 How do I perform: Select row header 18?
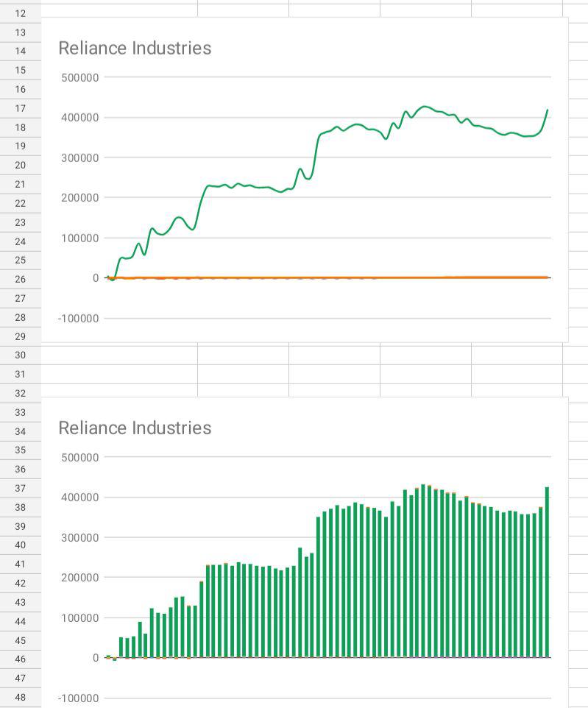[21, 127]
